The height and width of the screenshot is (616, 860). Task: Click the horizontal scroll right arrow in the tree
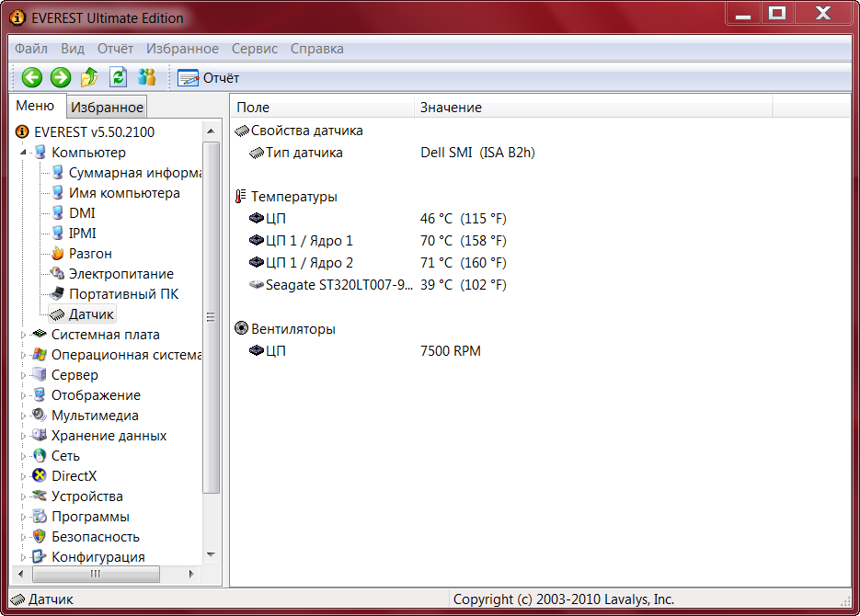click(x=191, y=575)
